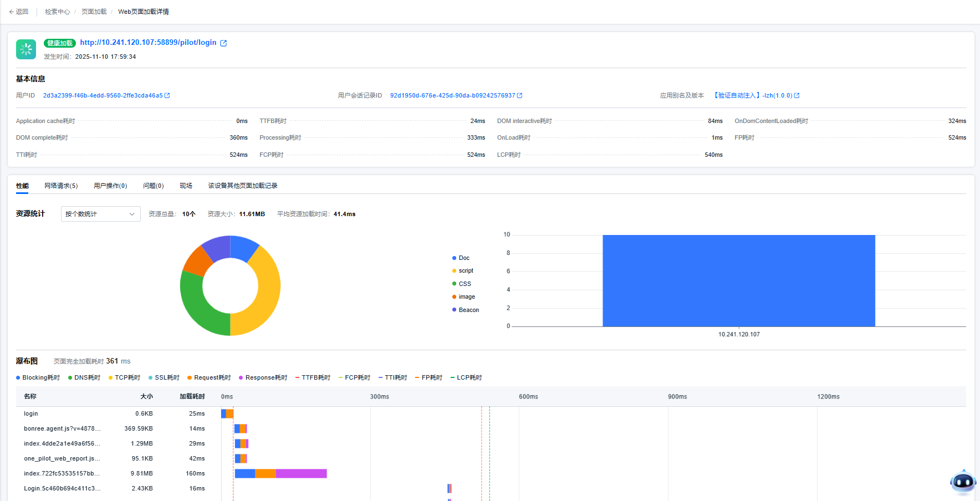Click the blue 10.241.120.107 bar in the chart
This screenshot has height=501, width=980.
738,280
